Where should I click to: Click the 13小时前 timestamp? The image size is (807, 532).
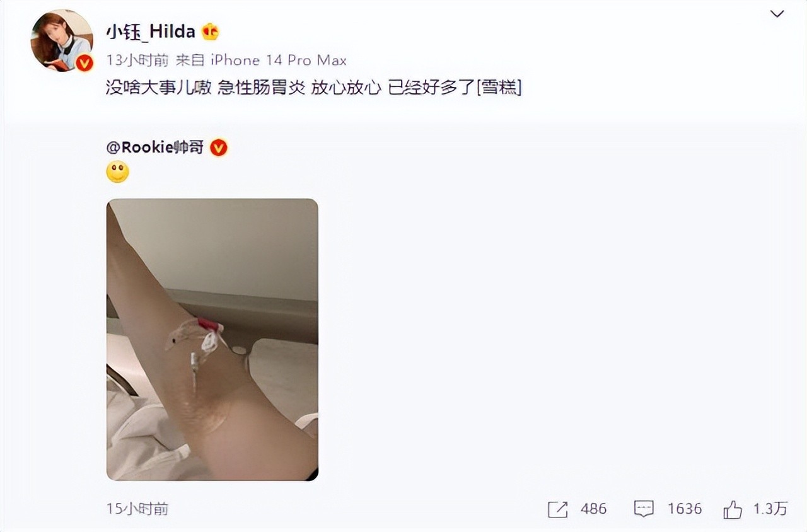[137, 61]
